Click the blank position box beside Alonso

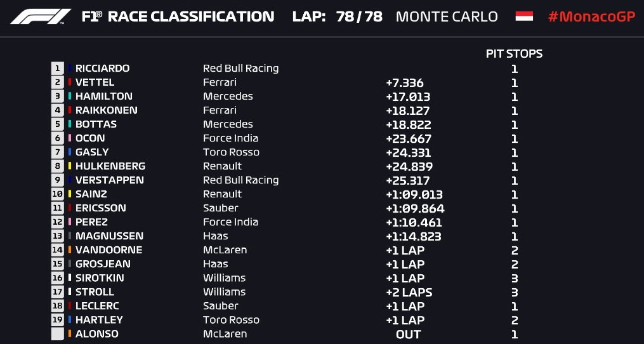pos(58,334)
